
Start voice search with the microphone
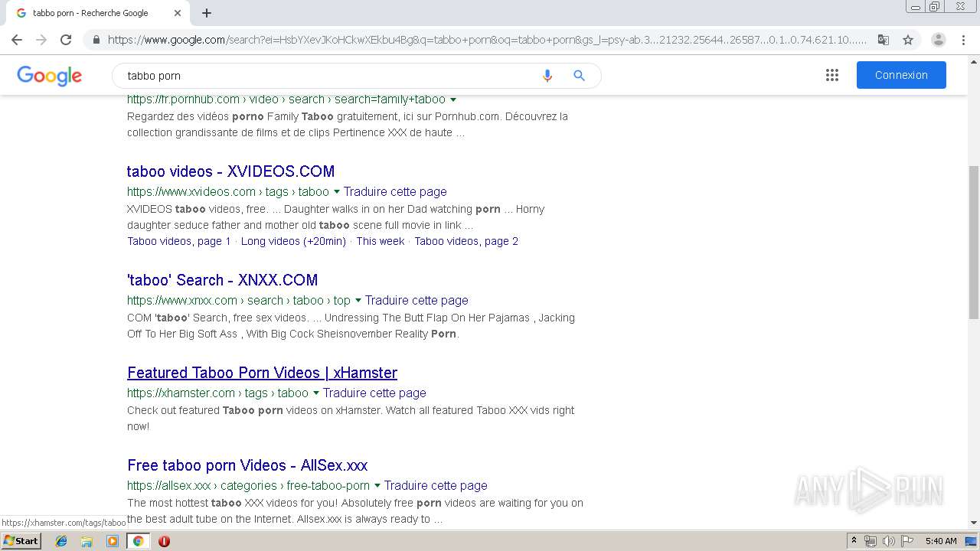[x=547, y=76]
